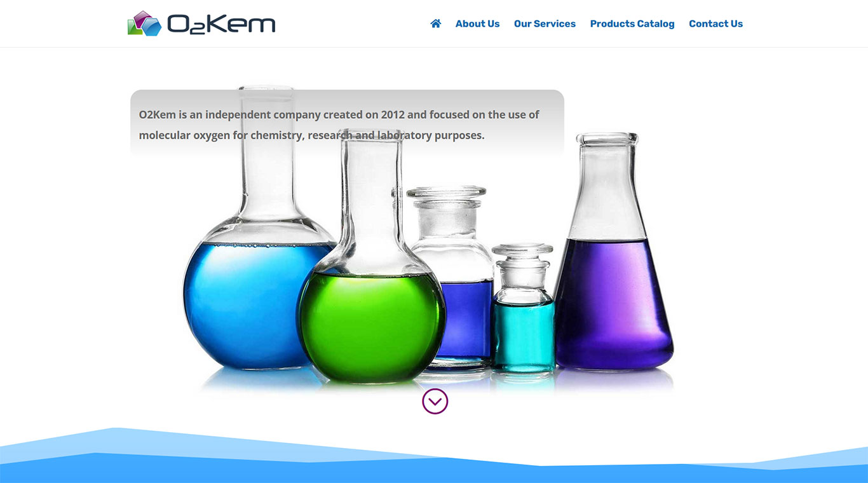Image resolution: width=868 pixels, height=483 pixels.
Task: Open the Contact Us link
Action: point(715,24)
